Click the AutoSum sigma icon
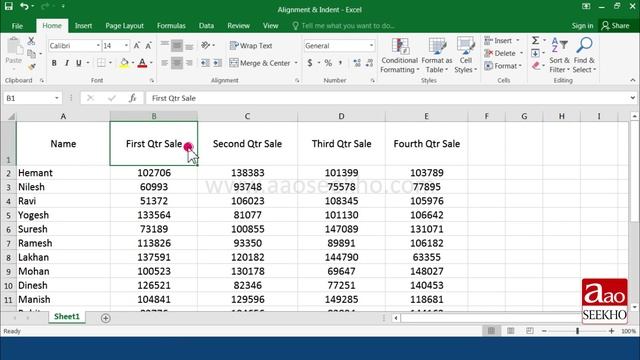Viewport: 640px width, 360px height. click(x=536, y=40)
